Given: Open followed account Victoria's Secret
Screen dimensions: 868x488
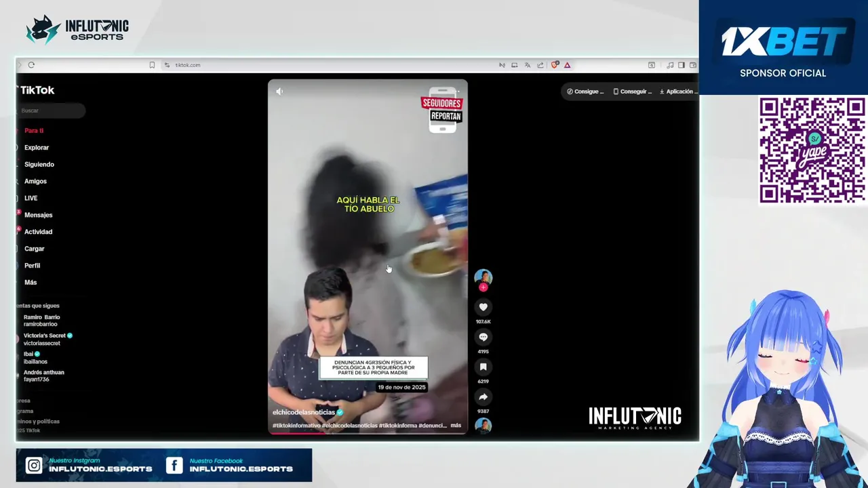Looking at the screenshot, I should tap(47, 339).
